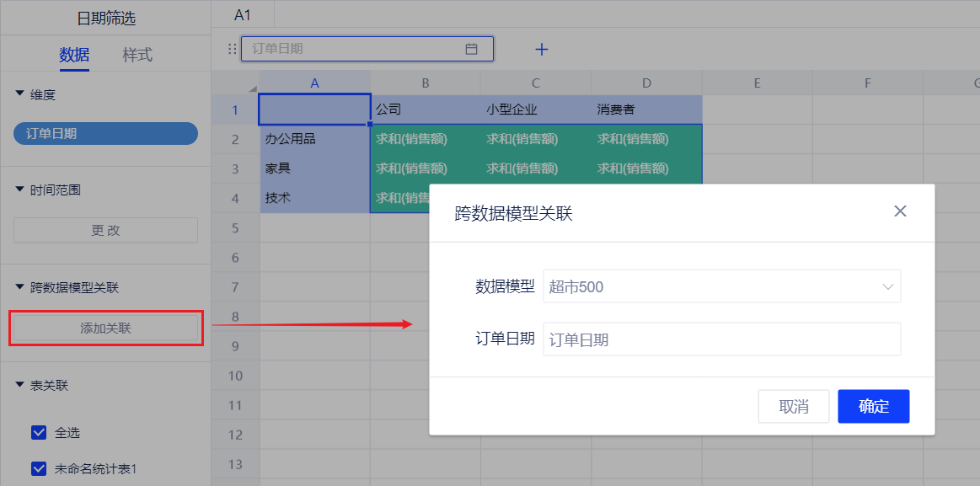The width and height of the screenshot is (980, 486).
Task: Click the calendar icon in date filter
Action: coord(471,49)
